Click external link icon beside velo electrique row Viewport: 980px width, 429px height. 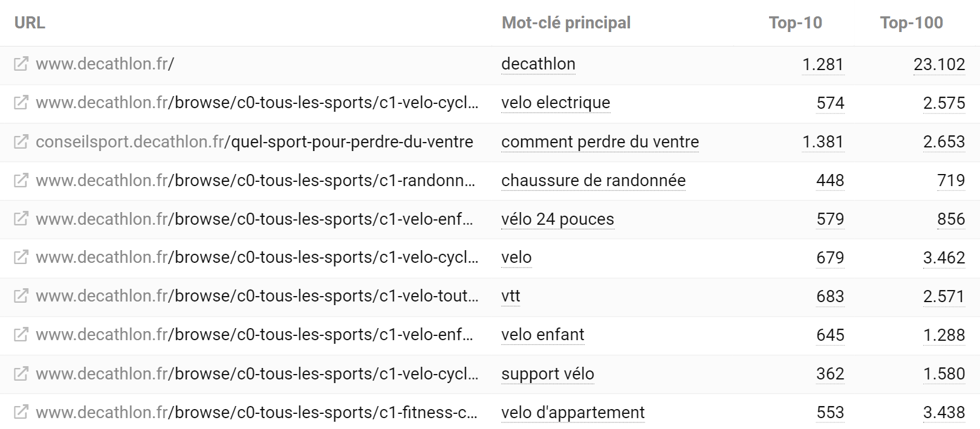[21, 103]
